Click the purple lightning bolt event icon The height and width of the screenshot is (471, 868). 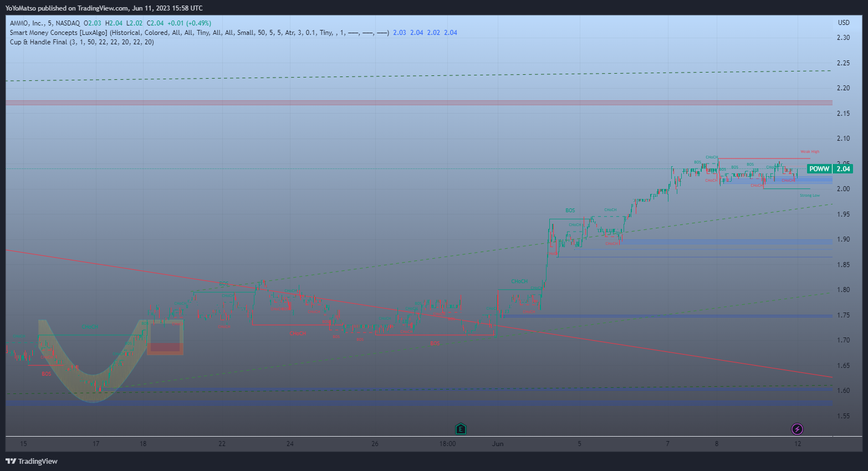click(797, 429)
